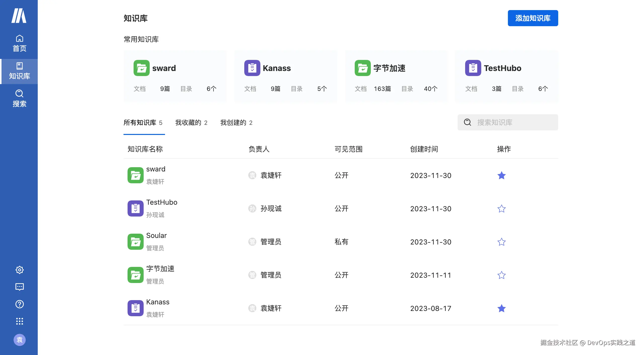Open Soular knowledge base from list
Viewport: 644px width, 355px height.
point(156,236)
